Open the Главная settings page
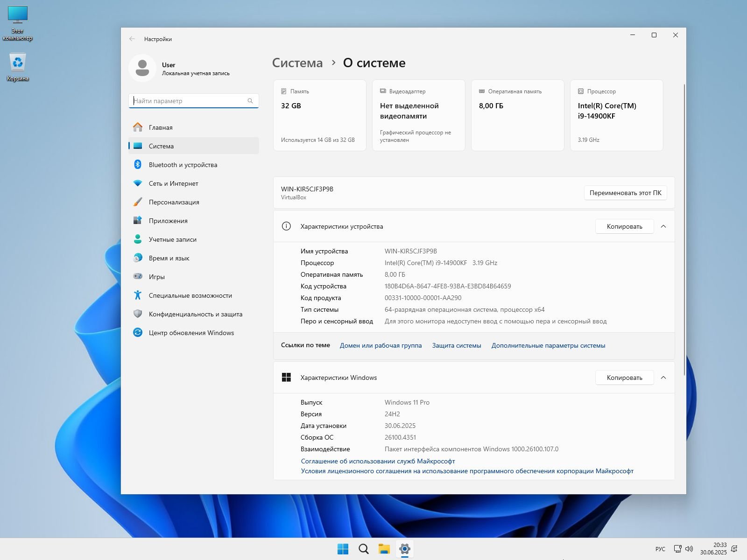 click(x=194, y=127)
